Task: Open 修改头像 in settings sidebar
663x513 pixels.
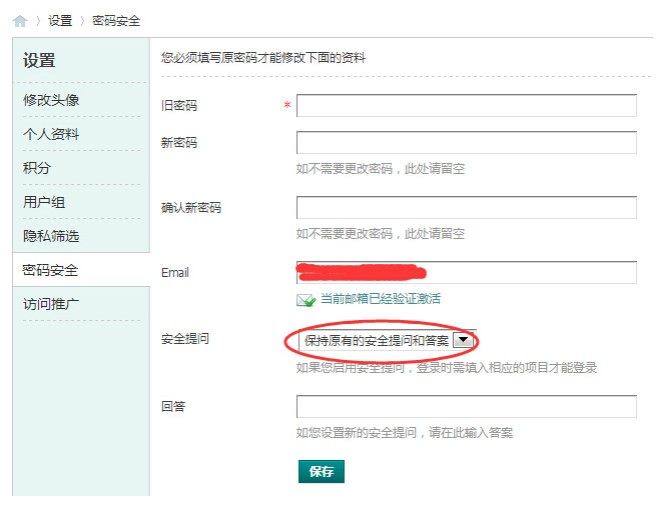Action: coord(51,100)
